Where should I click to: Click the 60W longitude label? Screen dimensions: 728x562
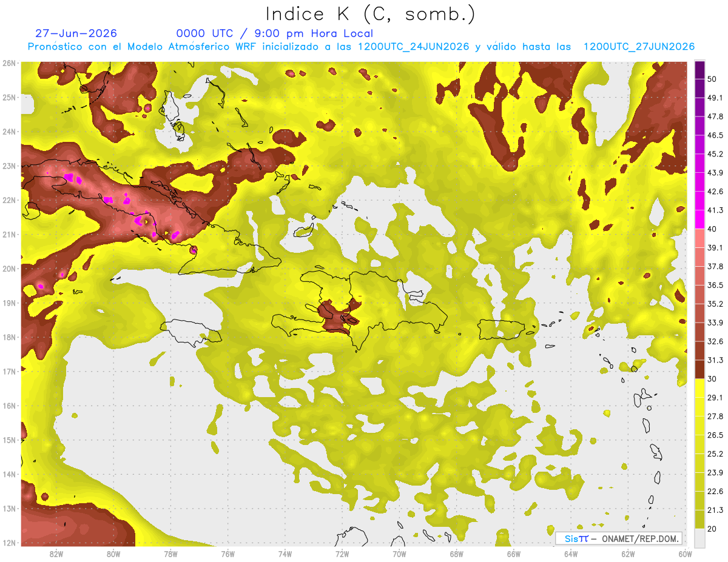685,554
